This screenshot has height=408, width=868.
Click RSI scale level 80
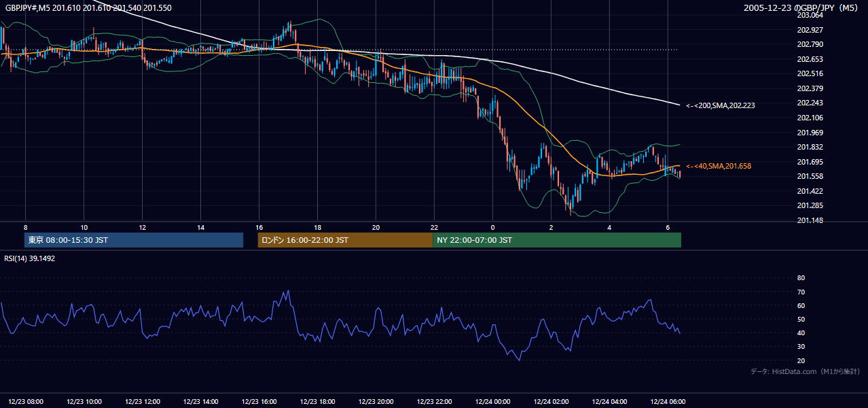coord(801,278)
